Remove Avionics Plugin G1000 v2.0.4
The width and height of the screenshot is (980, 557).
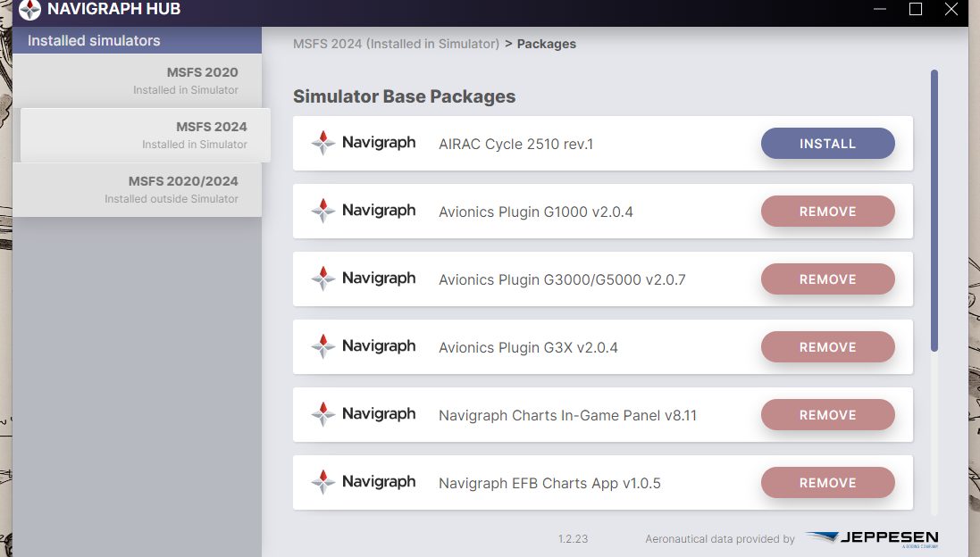(x=827, y=212)
